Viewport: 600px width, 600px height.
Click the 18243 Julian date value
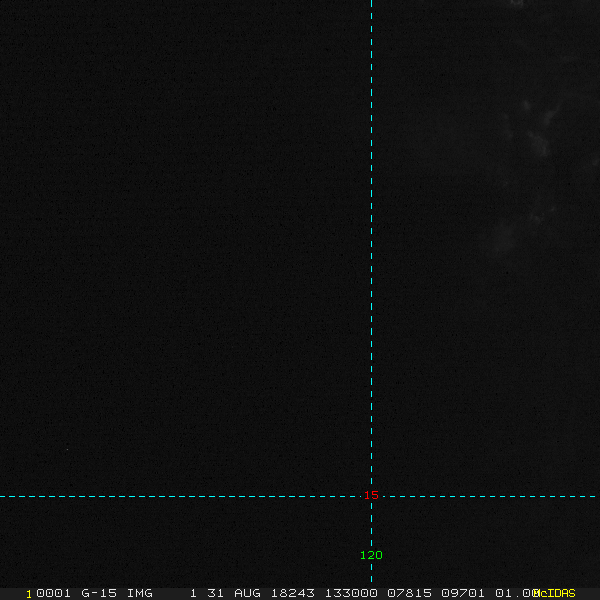[x=293, y=593]
